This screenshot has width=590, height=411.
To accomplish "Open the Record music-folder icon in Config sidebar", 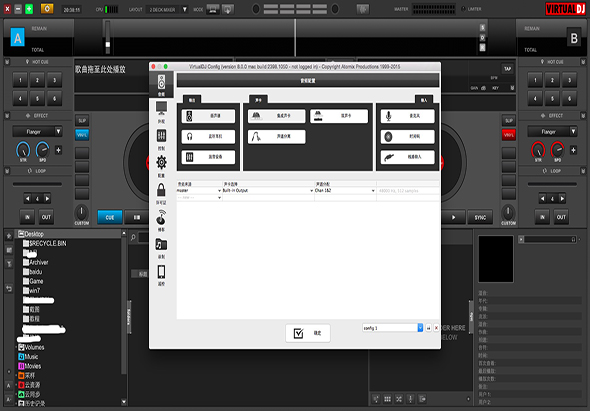I will click(161, 248).
